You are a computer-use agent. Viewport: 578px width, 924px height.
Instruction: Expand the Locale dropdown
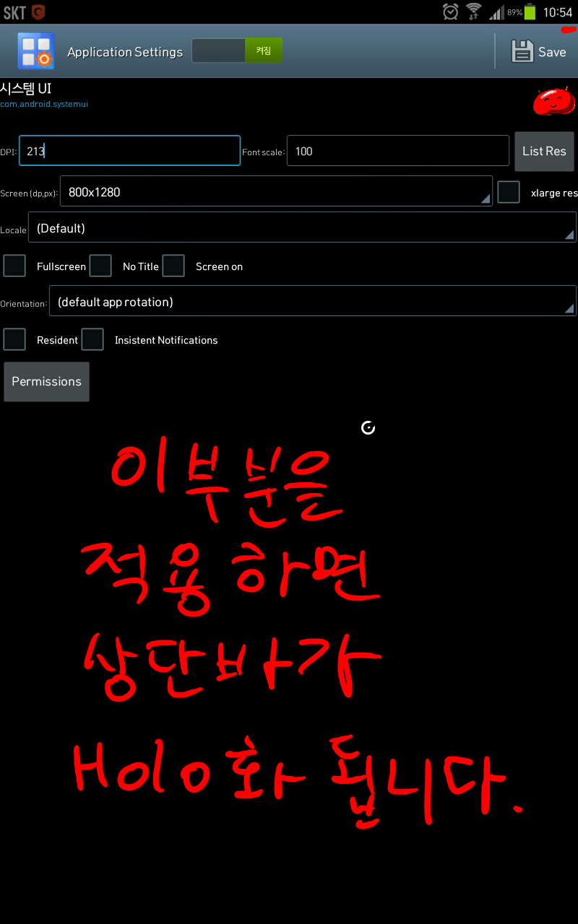coord(302,227)
